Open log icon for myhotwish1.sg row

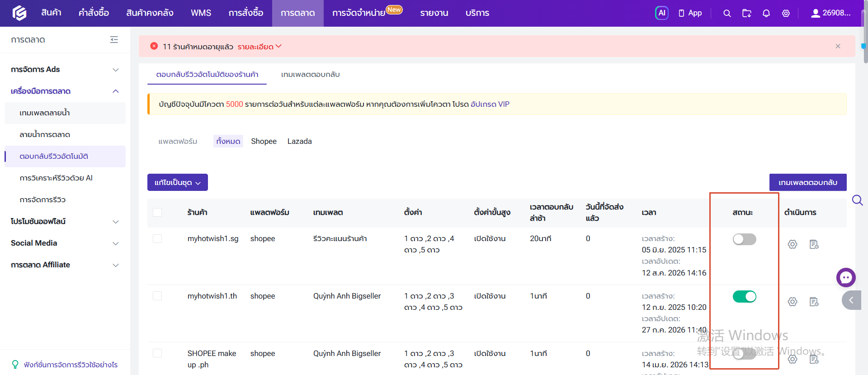(x=814, y=244)
